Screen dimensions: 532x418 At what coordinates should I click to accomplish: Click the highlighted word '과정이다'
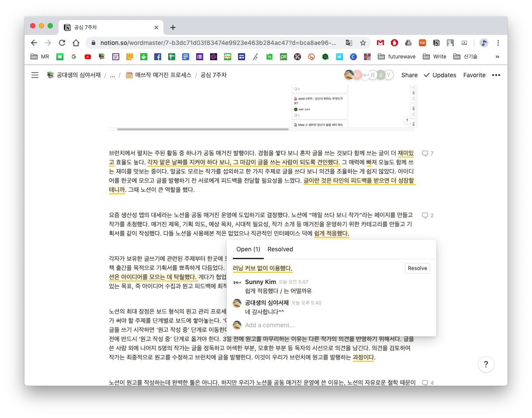coord(363,357)
